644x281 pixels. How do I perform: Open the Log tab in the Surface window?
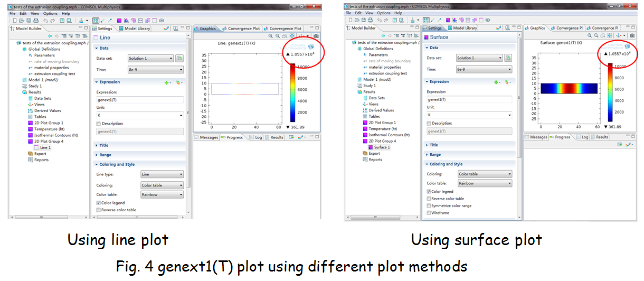tap(585, 137)
